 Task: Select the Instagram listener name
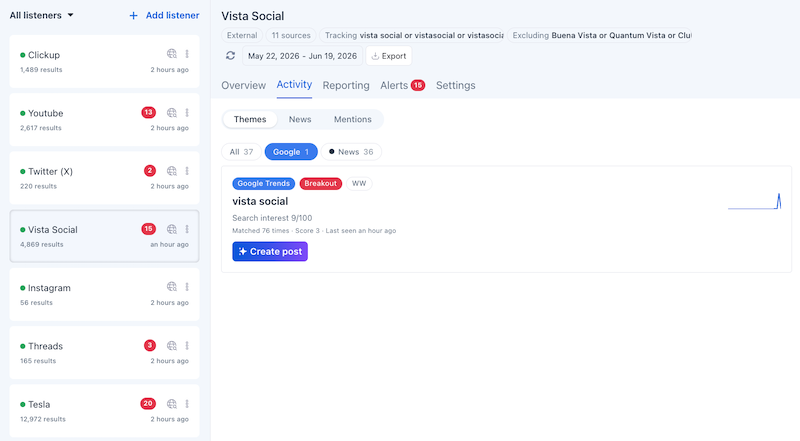49,288
